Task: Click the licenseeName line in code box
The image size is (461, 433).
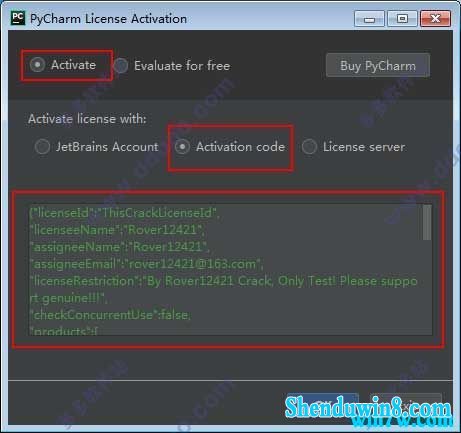Action: click(x=117, y=230)
